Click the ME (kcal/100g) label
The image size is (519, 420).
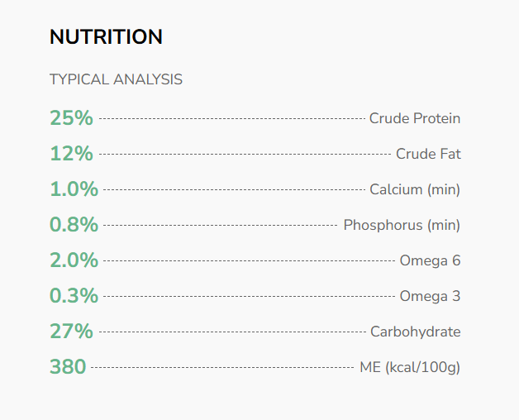coord(410,367)
